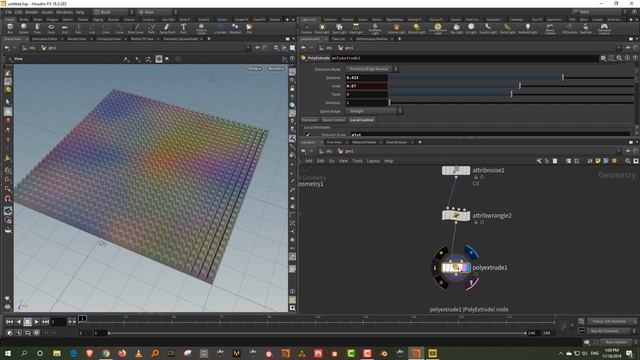Switch to Material Palette tab

[x=364, y=142]
